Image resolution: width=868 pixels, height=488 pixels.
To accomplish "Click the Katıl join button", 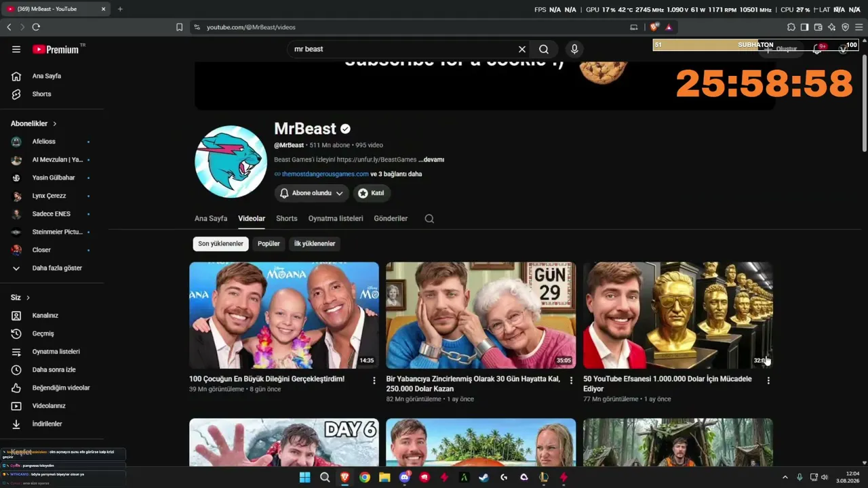I will pyautogui.click(x=371, y=193).
